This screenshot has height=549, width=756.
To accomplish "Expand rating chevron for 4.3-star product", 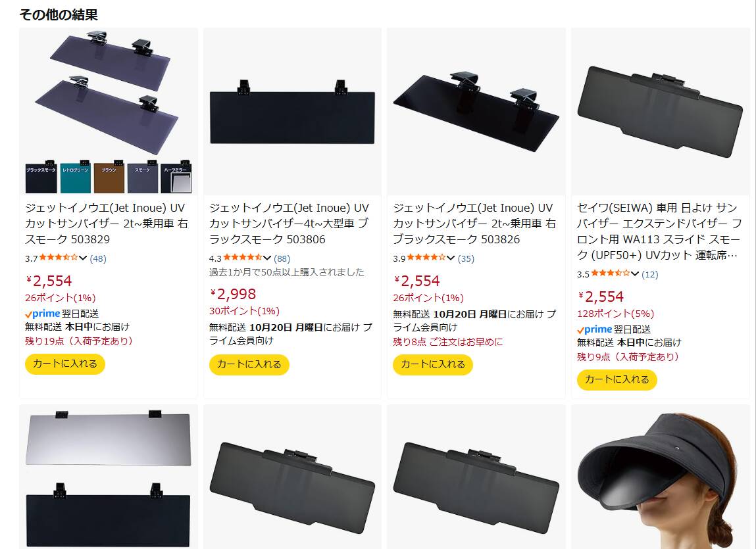I will tap(267, 258).
